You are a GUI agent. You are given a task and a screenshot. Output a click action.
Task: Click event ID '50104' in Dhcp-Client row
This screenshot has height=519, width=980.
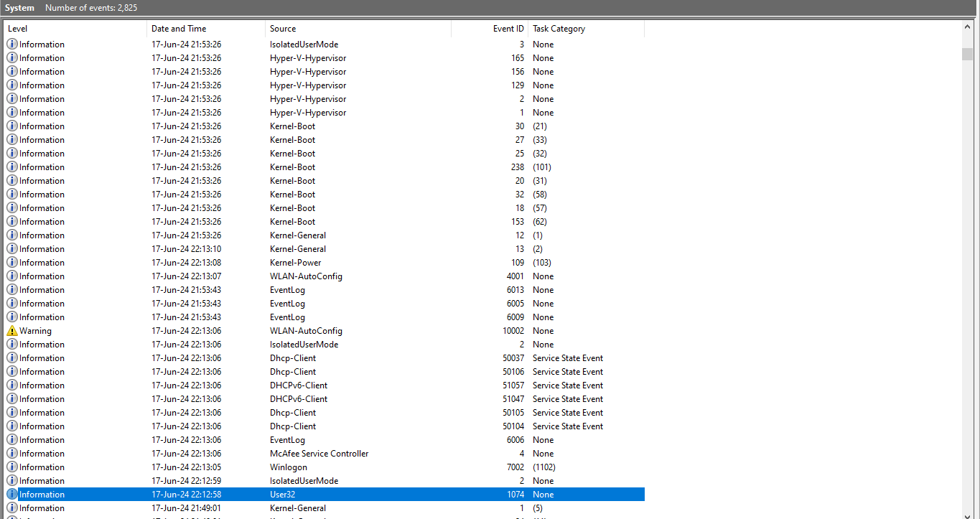513,426
